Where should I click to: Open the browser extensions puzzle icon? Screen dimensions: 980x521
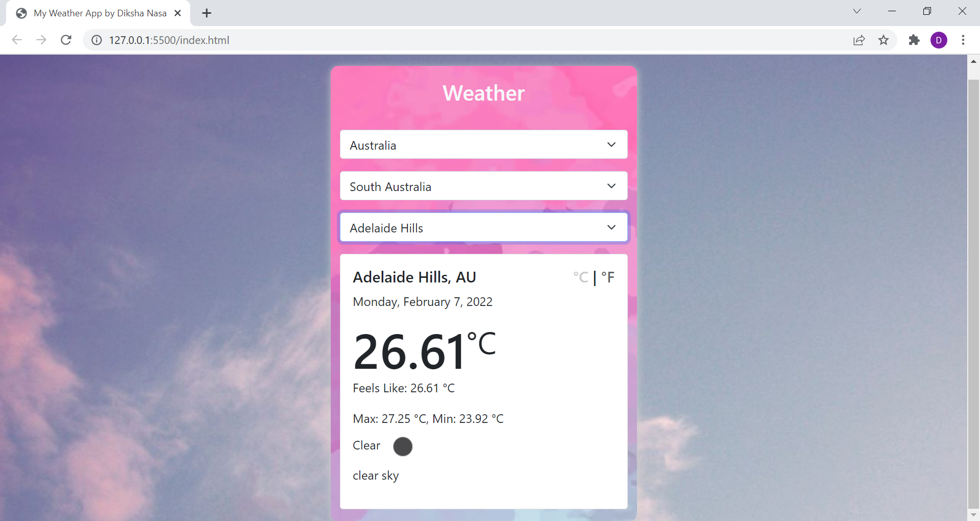914,40
